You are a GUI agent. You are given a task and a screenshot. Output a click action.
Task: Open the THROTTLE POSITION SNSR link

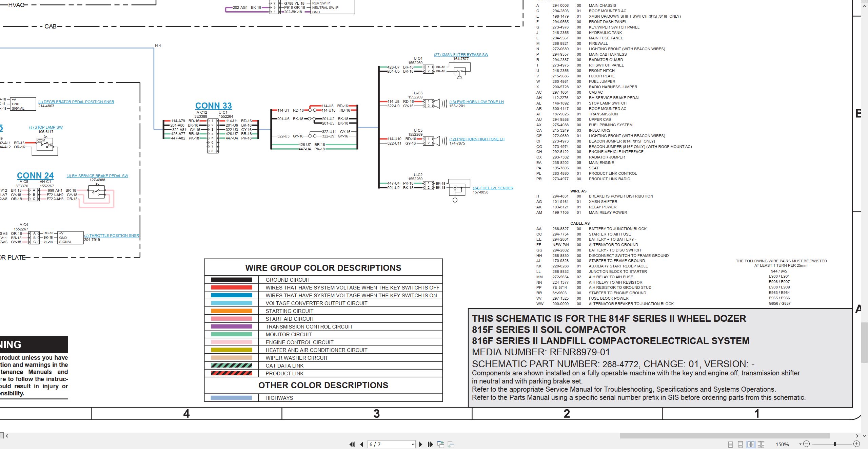click(112, 236)
